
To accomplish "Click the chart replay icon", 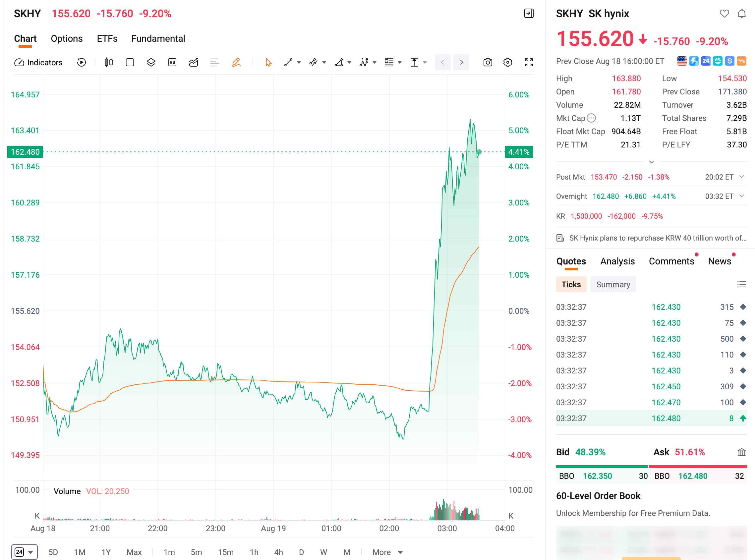I will click(x=81, y=62).
